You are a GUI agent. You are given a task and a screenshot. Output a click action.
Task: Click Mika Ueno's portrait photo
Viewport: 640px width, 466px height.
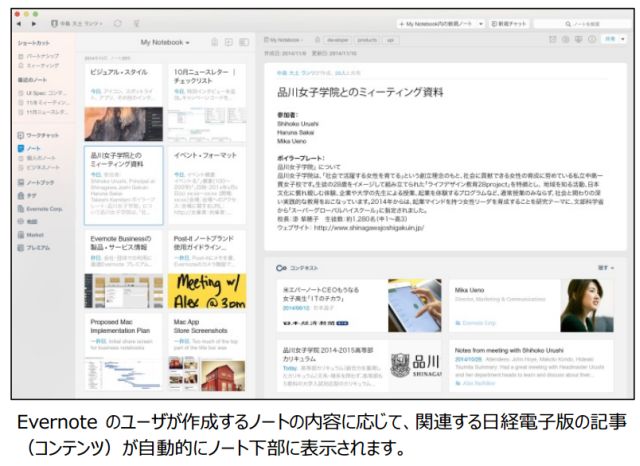point(587,305)
